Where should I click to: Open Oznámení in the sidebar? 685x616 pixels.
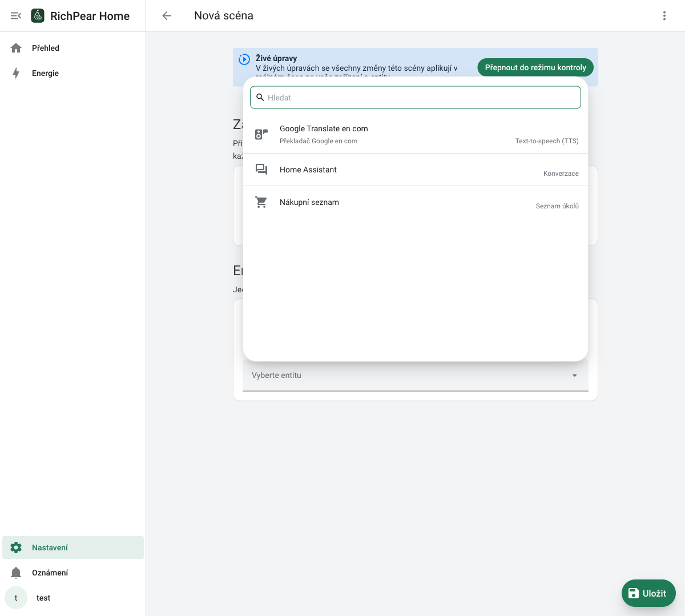[x=73, y=573]
